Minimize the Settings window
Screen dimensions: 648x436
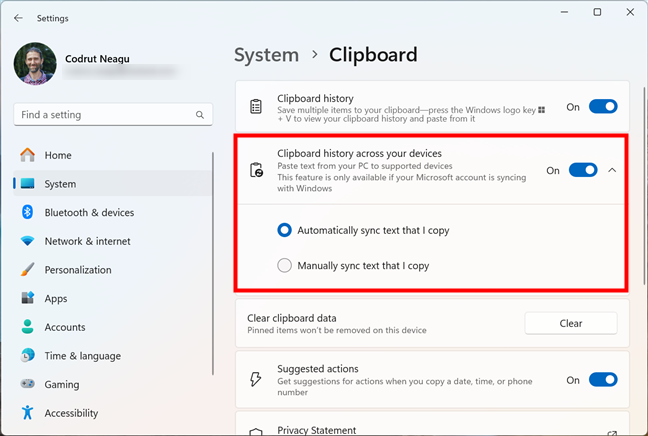point(565,12)
